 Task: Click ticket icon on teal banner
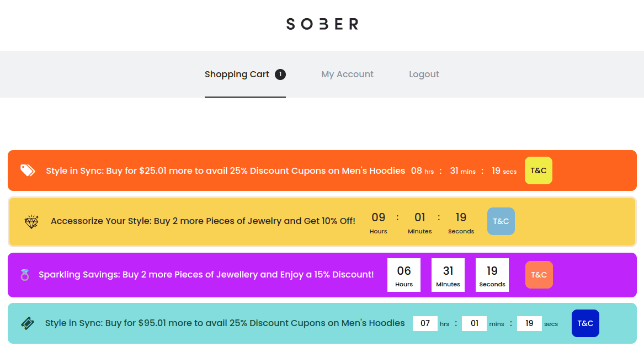coord(28,323)
